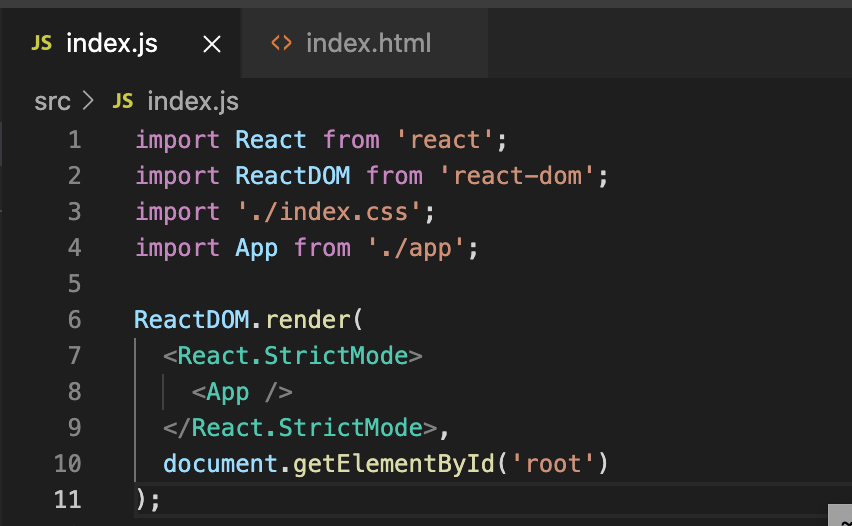Viewport: 852px width, 526px height.
Task: Click the closing React.StrictMode tag
Action: [300, 428]
